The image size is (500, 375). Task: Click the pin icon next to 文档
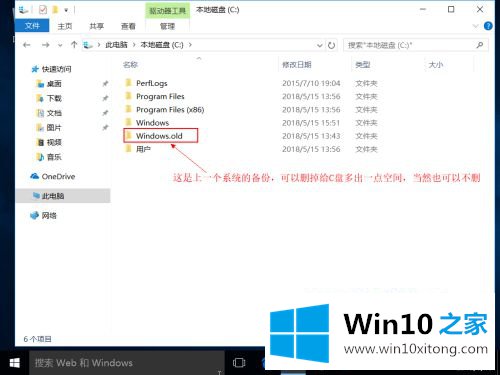[x=105, y=113]
